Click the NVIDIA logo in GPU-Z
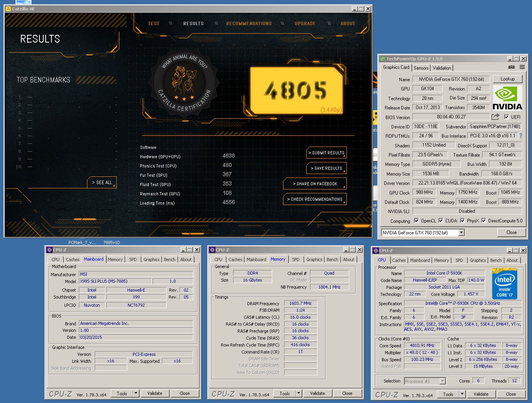Viewport: 532px width, 403px height. click(507, 98)
